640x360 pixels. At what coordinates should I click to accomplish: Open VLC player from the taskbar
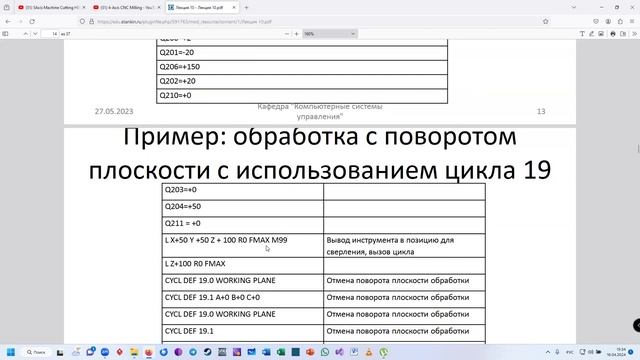pos(369,352)
